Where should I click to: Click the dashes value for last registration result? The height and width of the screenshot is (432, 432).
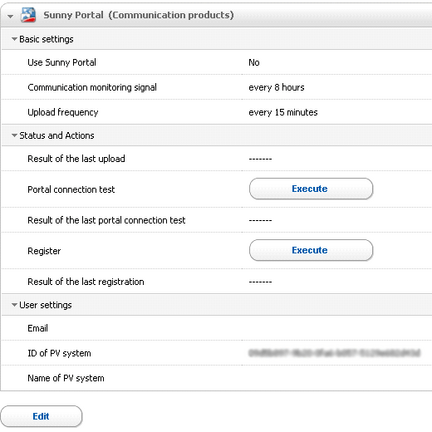(x=260, y=282)
